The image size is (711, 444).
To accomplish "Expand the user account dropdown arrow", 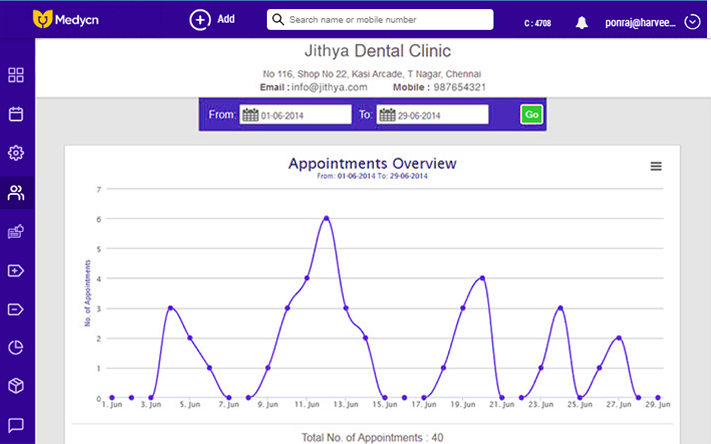I will tap(692, 22).
